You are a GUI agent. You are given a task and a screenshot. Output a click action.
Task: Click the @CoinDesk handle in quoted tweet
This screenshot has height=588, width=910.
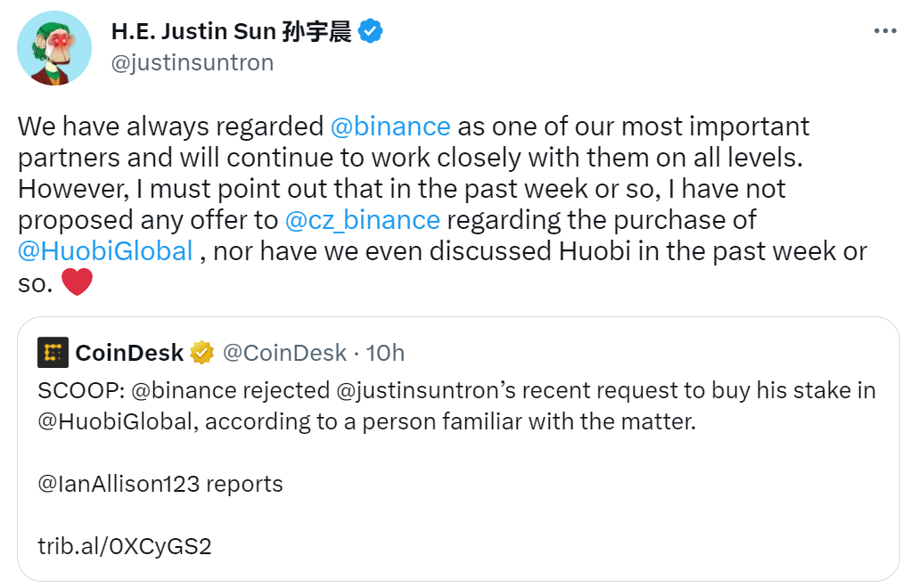tap(284, 353)
